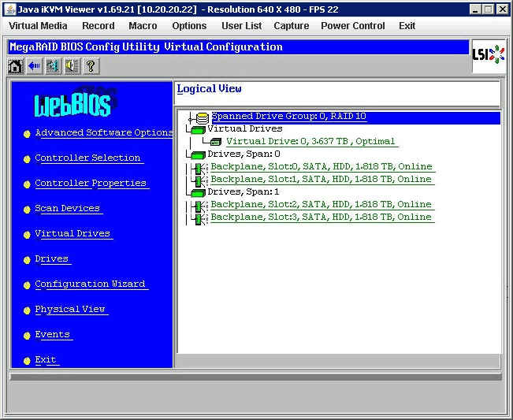The height and width of the screenshot is (420, 513).
Task: Open Virtual Drive: 0, 3.637 TB, Optimal
Action: click(x=310, y=142)
